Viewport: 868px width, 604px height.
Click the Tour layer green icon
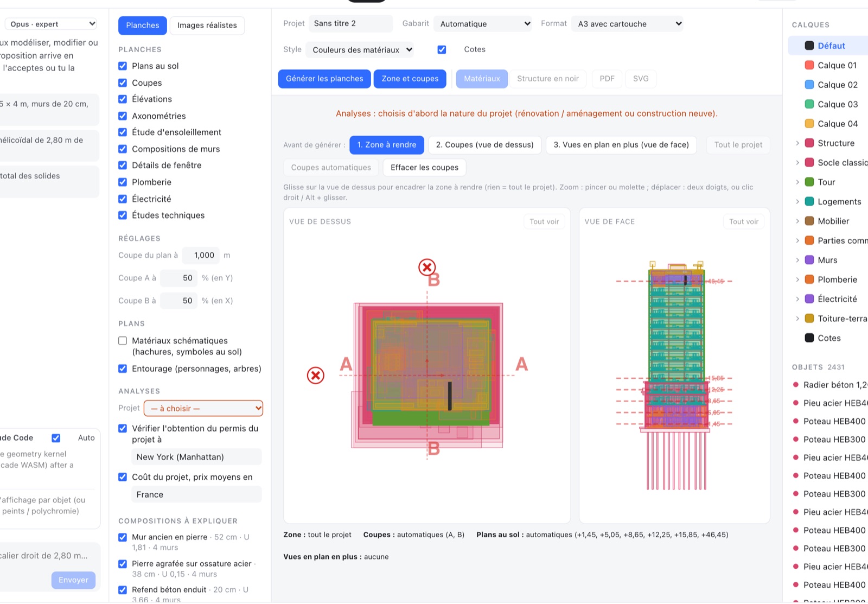click(x=809, y=182)
